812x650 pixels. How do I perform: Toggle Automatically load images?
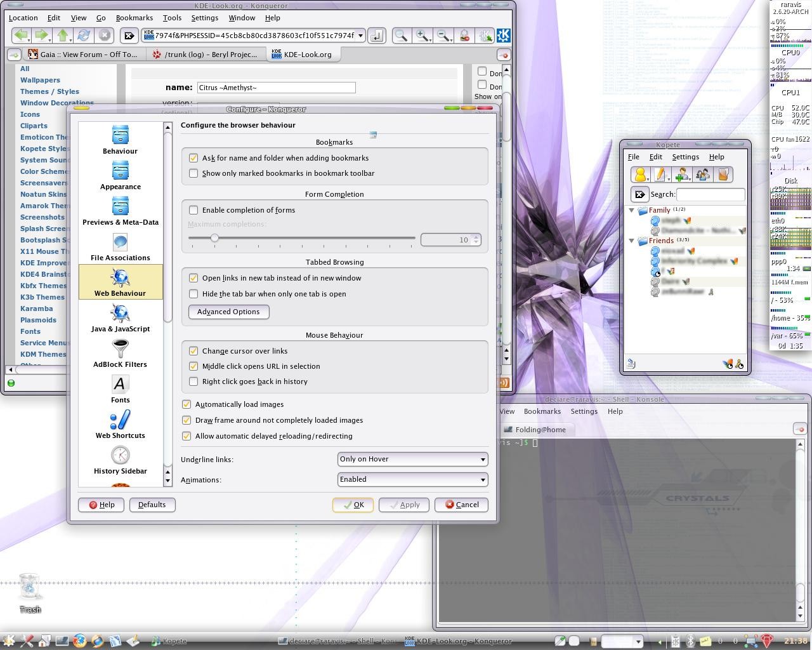point(187,404)
